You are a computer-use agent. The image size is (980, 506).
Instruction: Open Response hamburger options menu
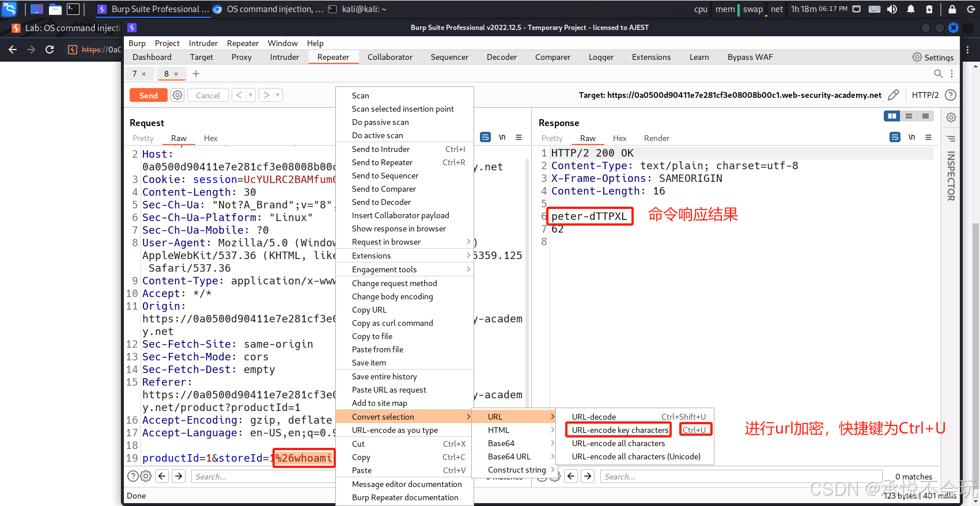929,137
